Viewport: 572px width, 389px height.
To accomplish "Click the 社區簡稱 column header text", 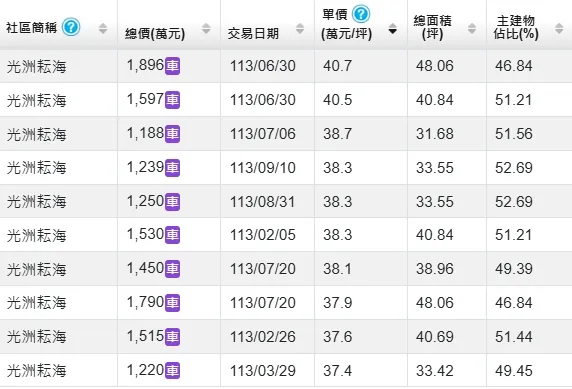I will pos(31,28).
